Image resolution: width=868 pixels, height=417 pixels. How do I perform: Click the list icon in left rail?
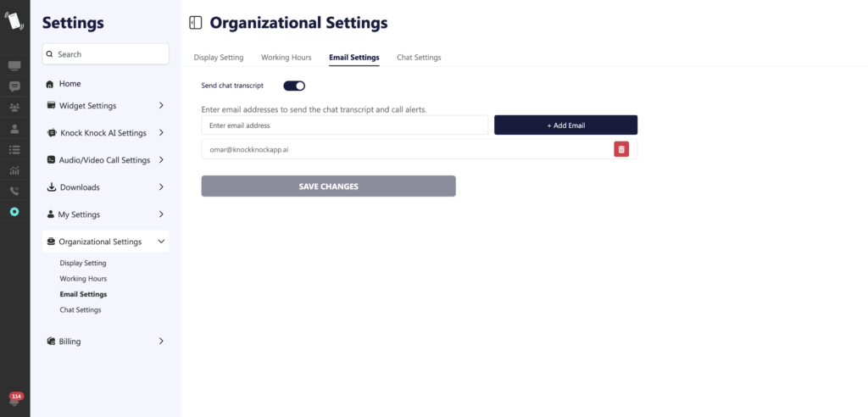[x=14, y=149]
